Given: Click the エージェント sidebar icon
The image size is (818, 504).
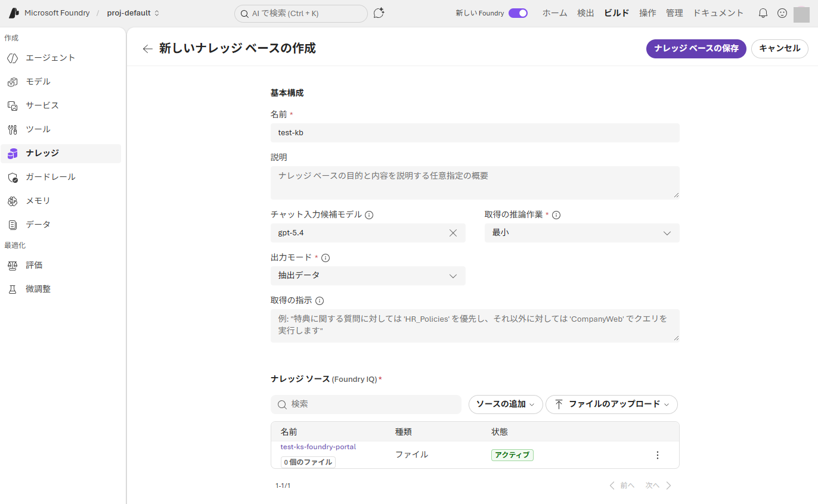Looking at the screenshot, I should tap(13, 58).
